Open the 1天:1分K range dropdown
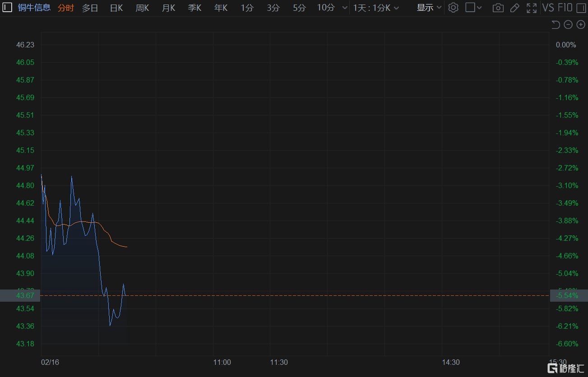 coord(375,8)
